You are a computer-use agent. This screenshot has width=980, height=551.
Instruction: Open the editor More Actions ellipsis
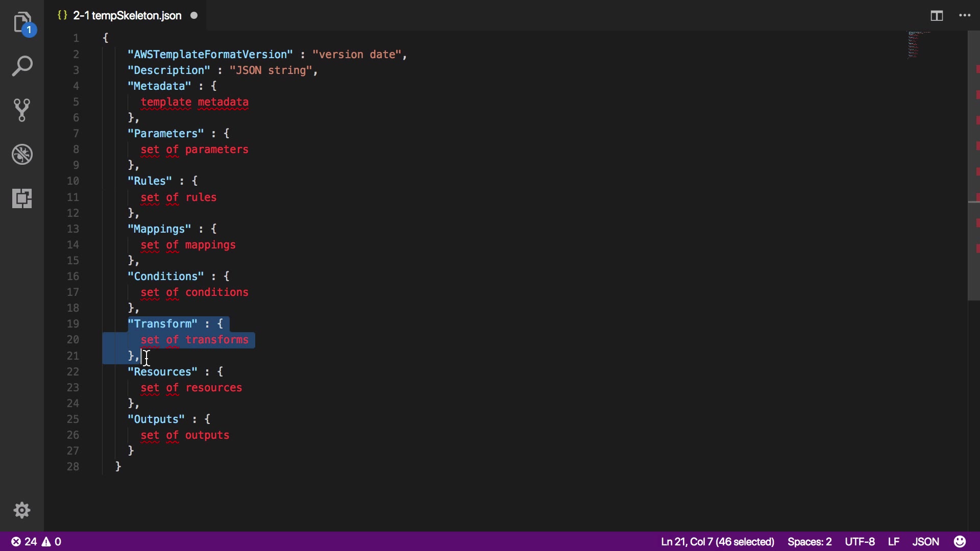(x=965, y=16)
